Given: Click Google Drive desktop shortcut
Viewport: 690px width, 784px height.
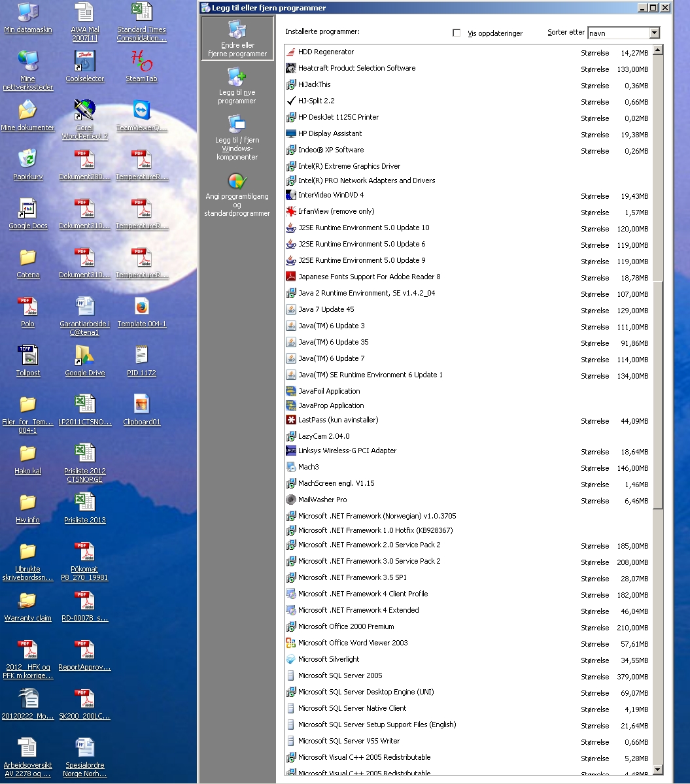Looking at the screenshot, I should pyautogui.click(x=85, y=360).
